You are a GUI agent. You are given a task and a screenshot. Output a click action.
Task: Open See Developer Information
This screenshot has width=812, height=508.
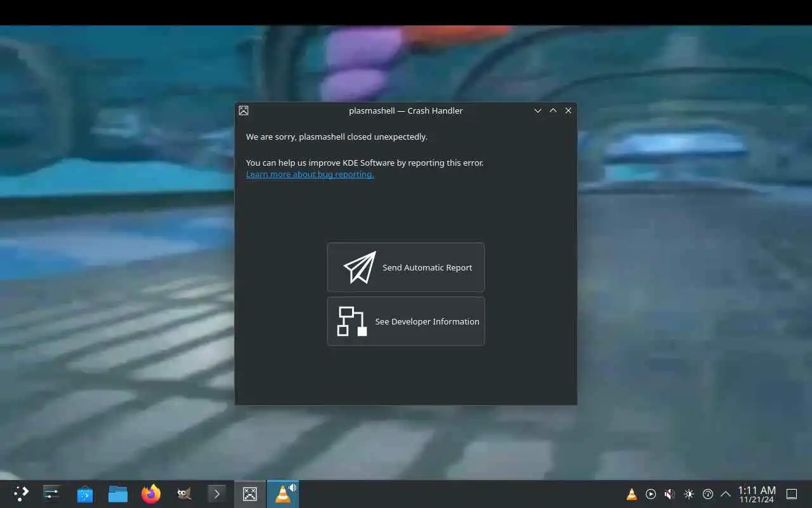click(406, 321)
